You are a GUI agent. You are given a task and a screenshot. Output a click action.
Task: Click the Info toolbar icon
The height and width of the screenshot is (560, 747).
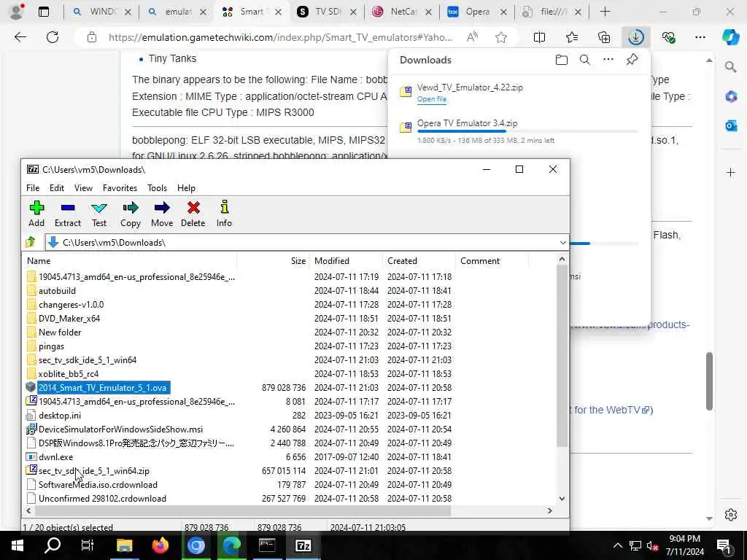click(x=224, y=214)
